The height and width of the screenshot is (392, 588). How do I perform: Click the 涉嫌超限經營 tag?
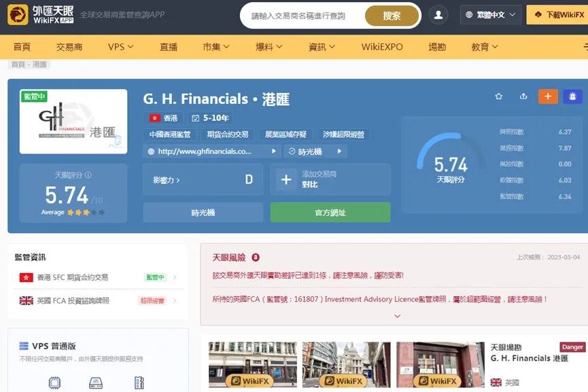point(343,134)
